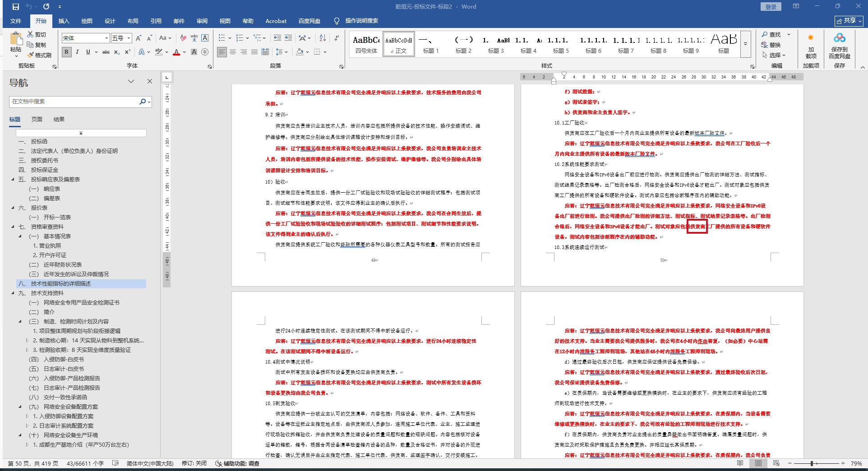868x471 pixels.
Task: Click the numbered list icon
Action: pyautogui.click(x=239, y=38)
